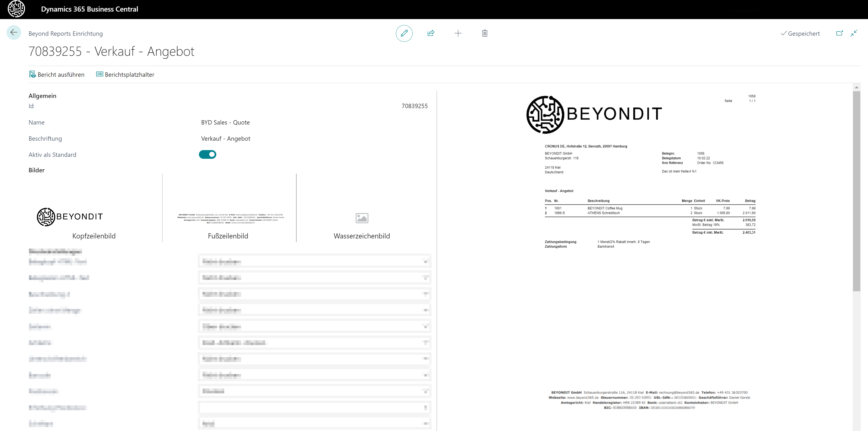Image resolution: width=868 pixels, height=431 pixels.
Task: Click the share icon
Action: click(431, 33)
